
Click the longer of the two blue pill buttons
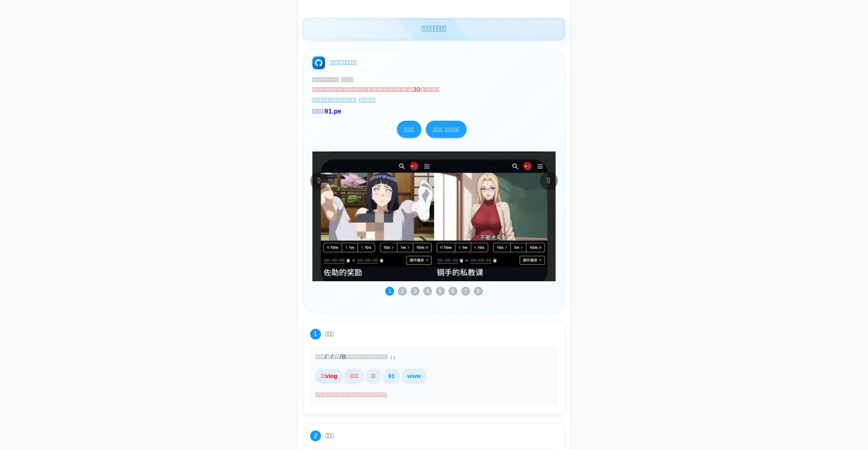(x=446, y=129)
